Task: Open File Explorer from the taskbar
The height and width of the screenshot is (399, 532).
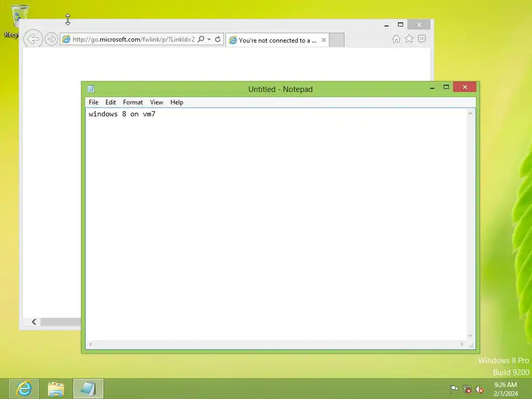Action: (x=56, y=389)
